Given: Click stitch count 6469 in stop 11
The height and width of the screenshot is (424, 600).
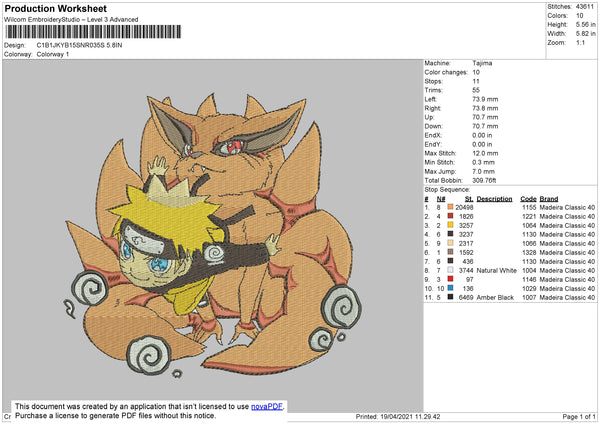Looking at the screenshot, I should tap(466, 297).
